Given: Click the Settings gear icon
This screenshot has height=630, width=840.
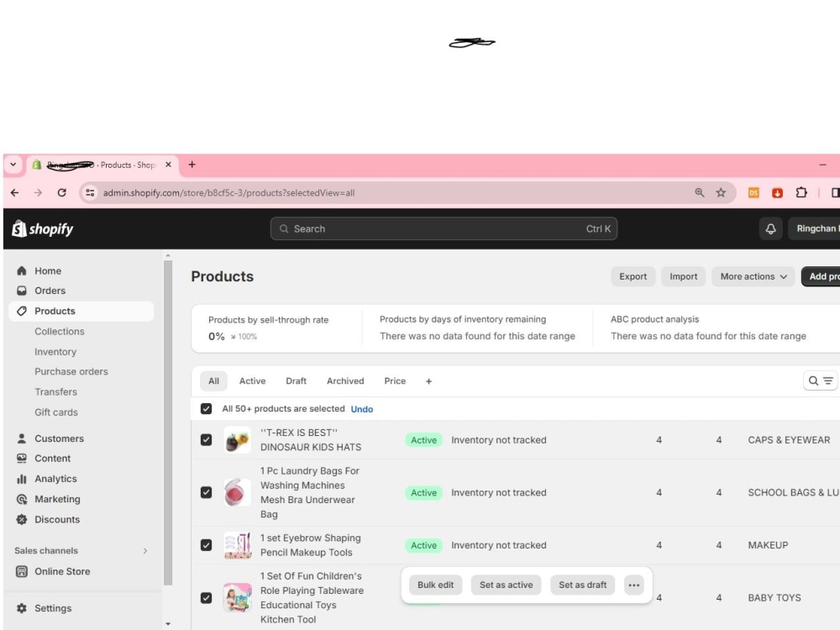Looking at the screenshot, I should tap(22, 608).
